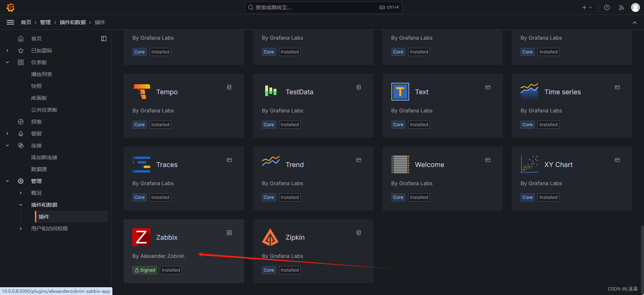Click the Text panel plugin logo
This screenshot has width=644, height=295.
click(400, 92)
